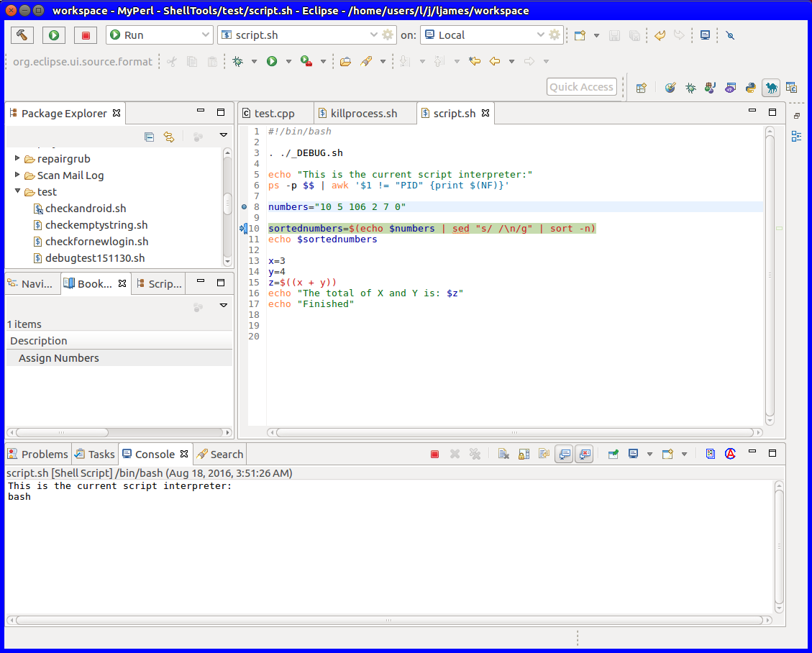The width and height of the screenshot is (812, 653).
Task: Select checkemptystring.sh file
Action: pyautogui.click(x=96, y=225)
